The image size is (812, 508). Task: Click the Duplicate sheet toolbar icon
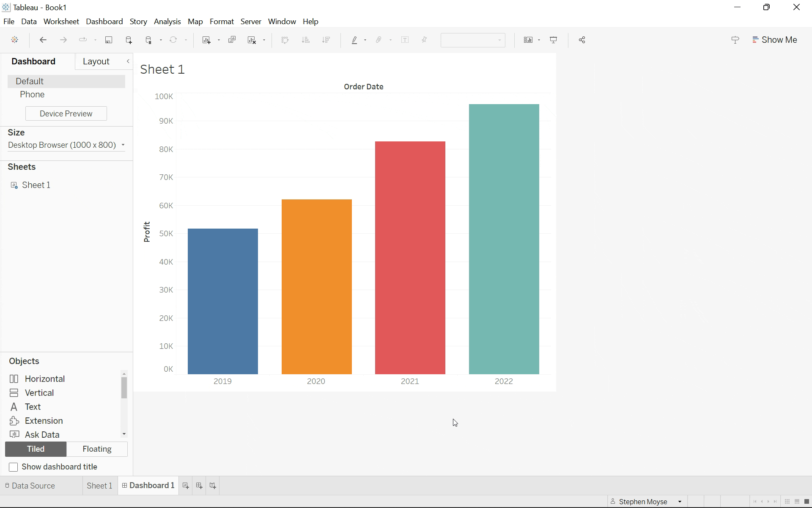tap(232, 40)
